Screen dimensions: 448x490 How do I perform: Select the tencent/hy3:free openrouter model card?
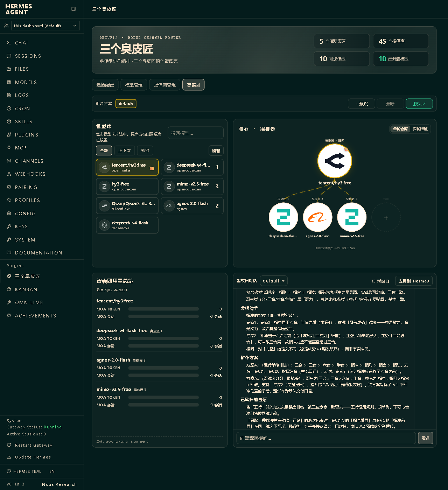(127, 167)
